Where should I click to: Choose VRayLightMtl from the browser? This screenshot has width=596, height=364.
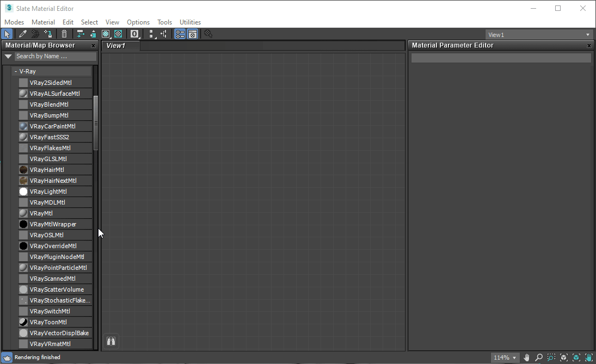48,192
